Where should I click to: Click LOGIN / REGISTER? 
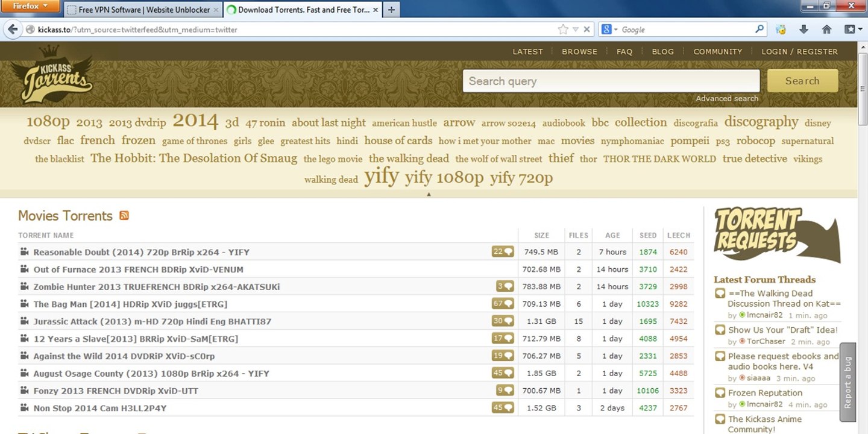[799, 52]
